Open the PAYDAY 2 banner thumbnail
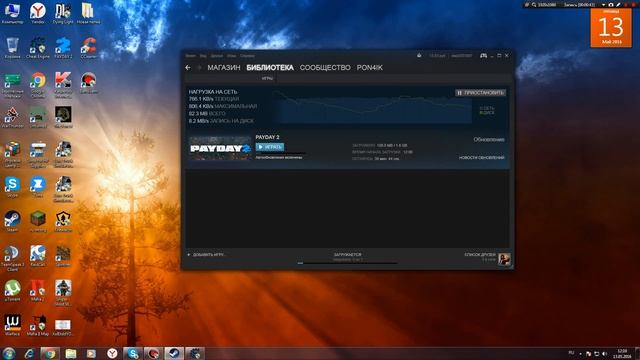 tap(220, 148)
